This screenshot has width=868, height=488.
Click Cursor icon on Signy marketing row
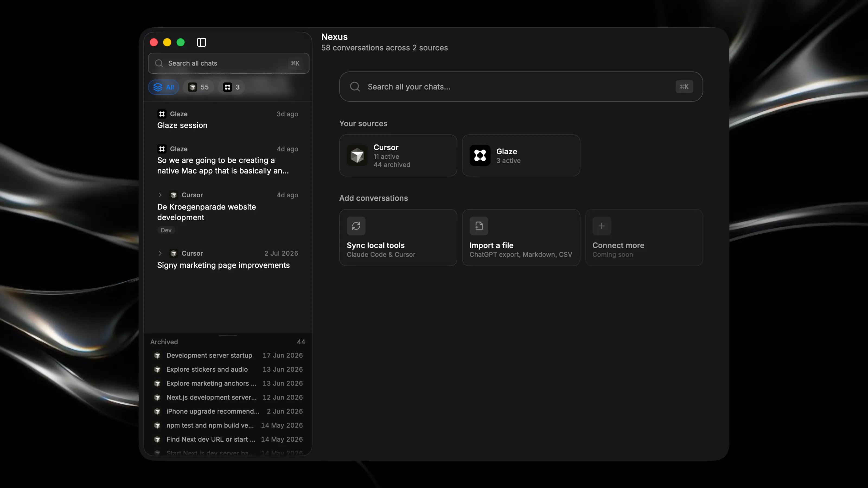(x=174, y=253)
